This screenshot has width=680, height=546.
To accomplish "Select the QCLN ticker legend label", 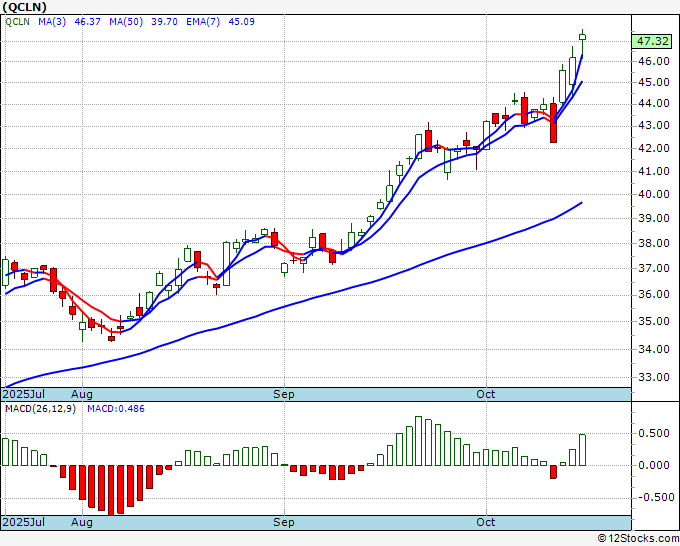I will (x=17, y=22).
